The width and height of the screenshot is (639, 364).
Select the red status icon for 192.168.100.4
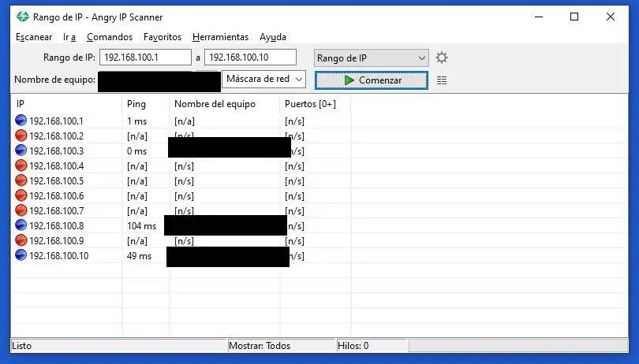tap(21, 165)
